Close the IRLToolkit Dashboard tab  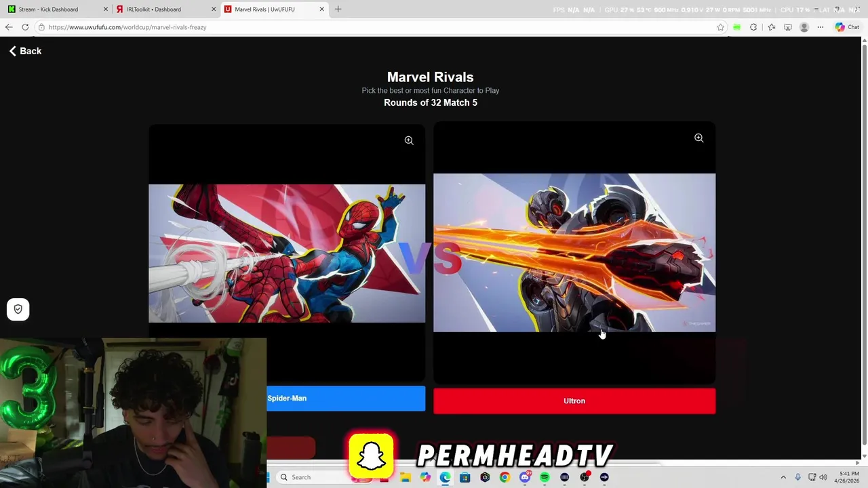coord(214,9)
